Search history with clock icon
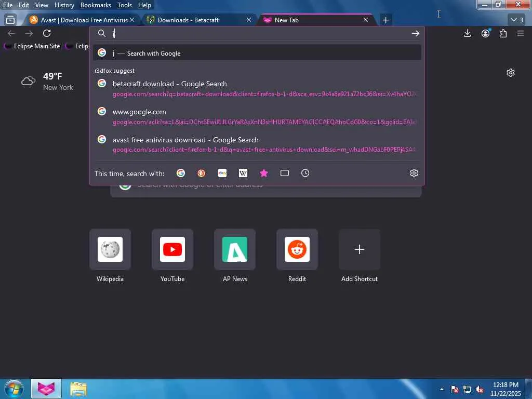 click(305, 174)
